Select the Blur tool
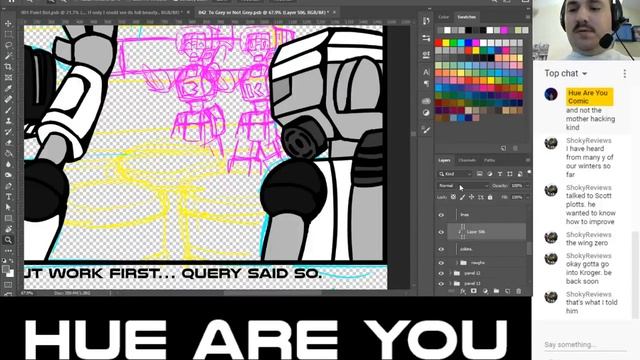This screenshot has height=360, width=640. 8,164
